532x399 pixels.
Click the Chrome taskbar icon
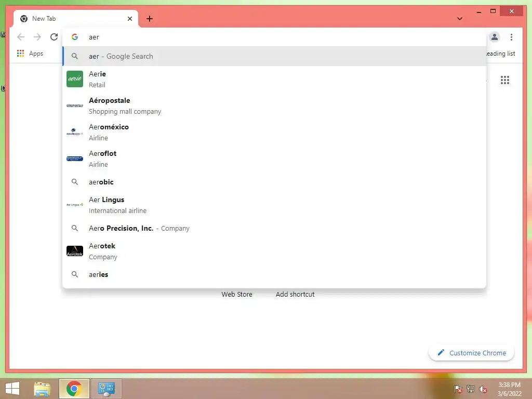point(74,389)
